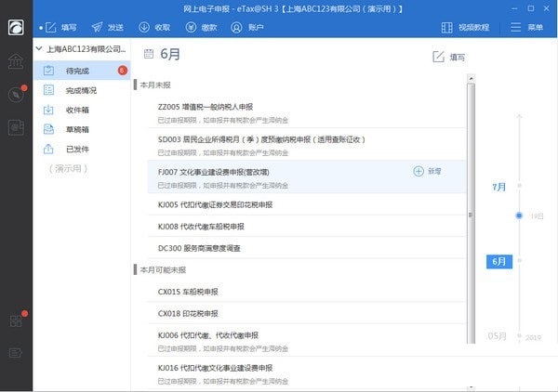Click the （演示用） label in sidebar
The image size is (558, 392).
(68, 168)
